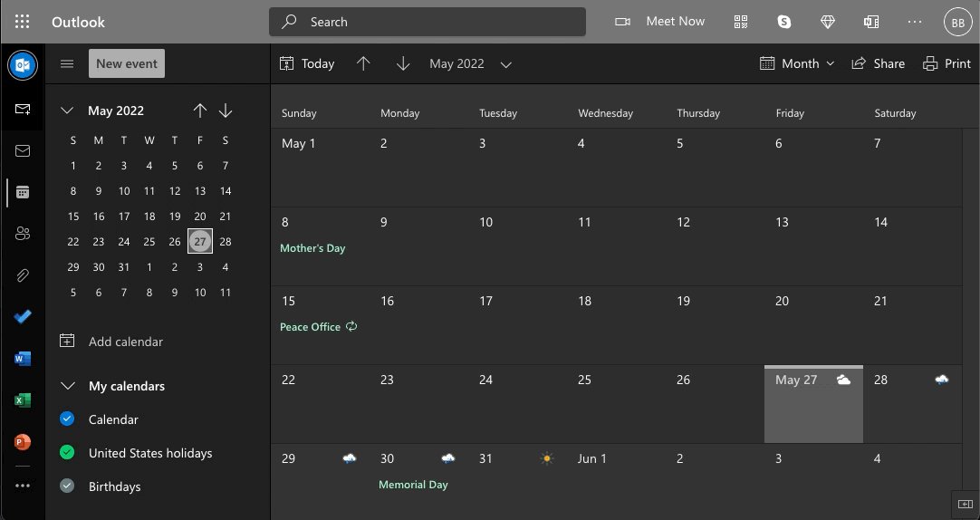This screenshot has width=980, height=520.
Task: Select day 18 in the month grid
Action: pyautogui.click(x=616, y=325)
